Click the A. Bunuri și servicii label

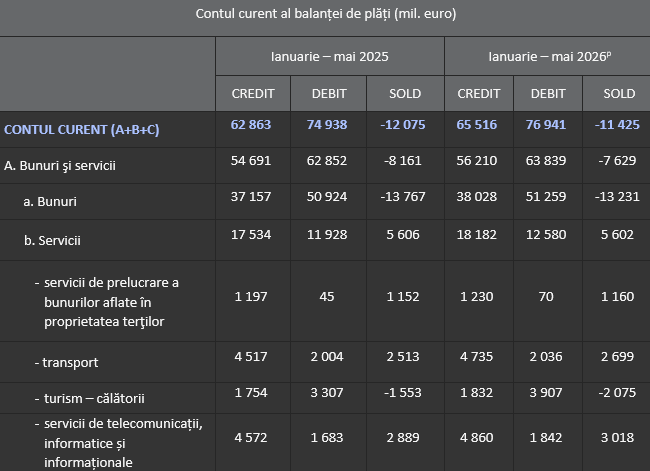coord(60,166)
